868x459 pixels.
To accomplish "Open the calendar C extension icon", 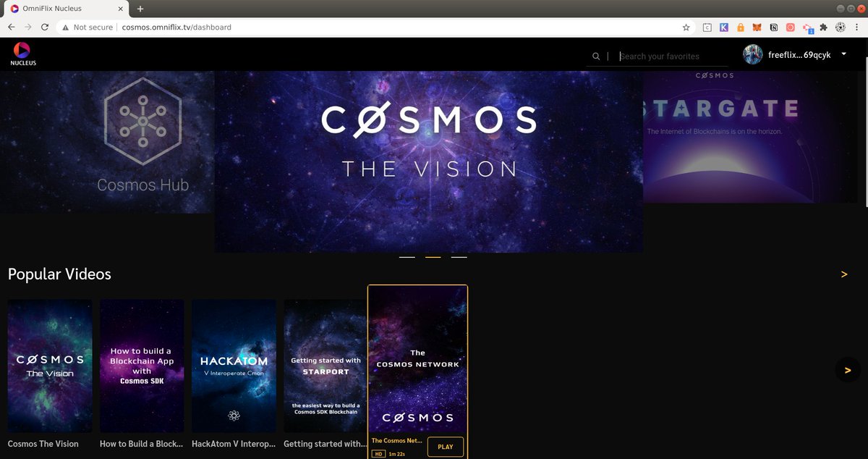I will pos(707,27).
